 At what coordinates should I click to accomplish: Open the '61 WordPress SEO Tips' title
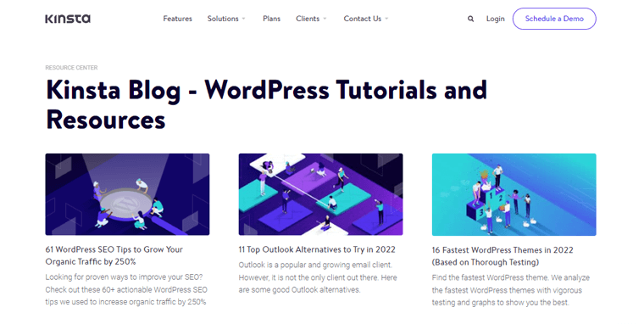pos(114,255)
